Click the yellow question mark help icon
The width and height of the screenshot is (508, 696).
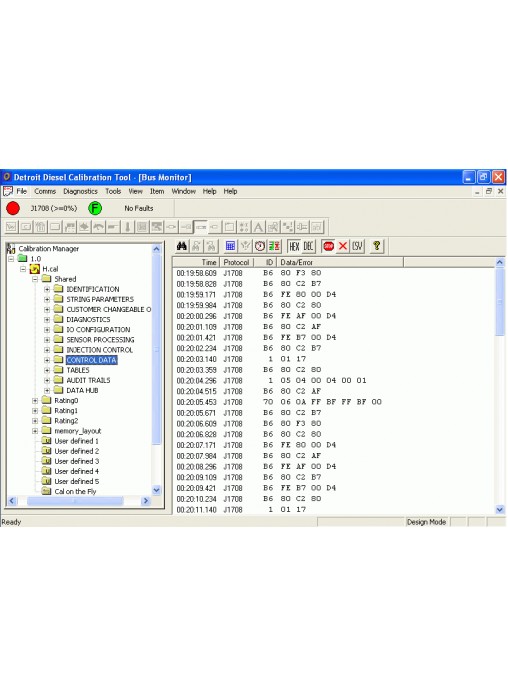(x=377, y=246)
